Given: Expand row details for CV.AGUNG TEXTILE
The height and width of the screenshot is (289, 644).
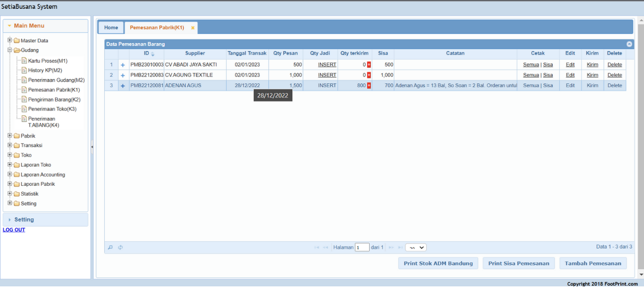Looking at the screenshot, I should 123,75.
